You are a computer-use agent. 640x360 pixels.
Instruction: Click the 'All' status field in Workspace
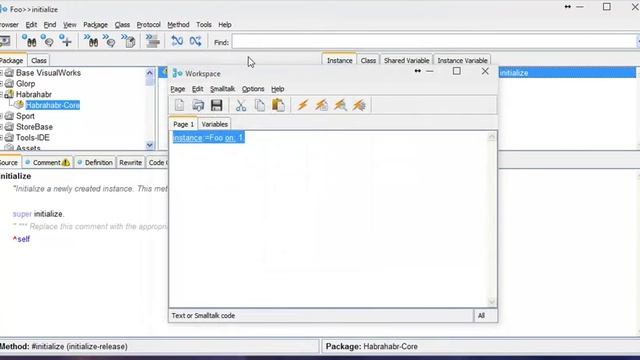click(485, 316)
